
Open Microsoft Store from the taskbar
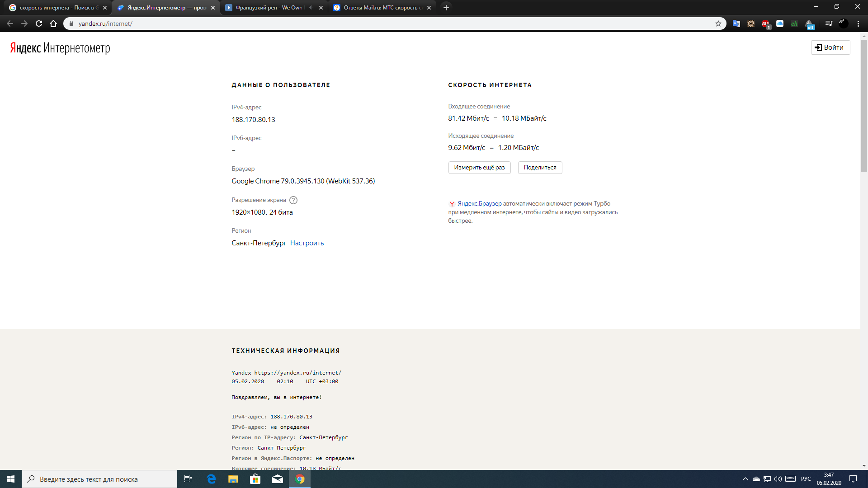click(255, 479)
